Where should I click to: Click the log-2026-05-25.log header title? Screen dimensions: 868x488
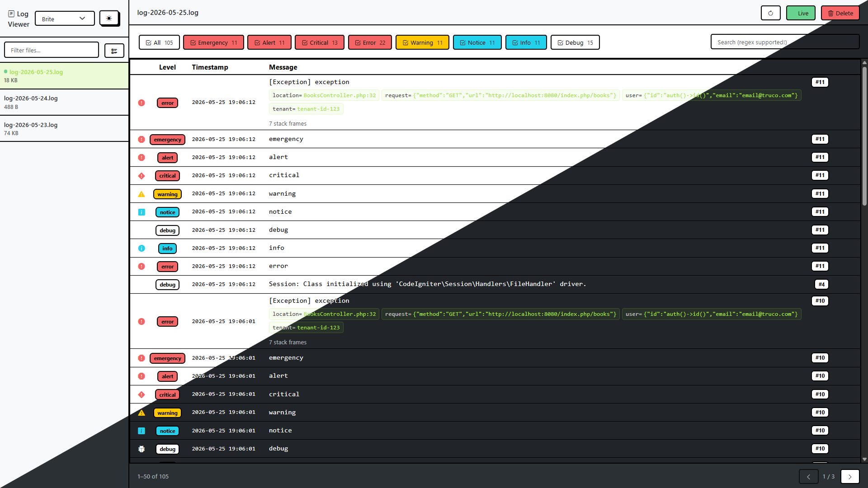coord(168,13)
